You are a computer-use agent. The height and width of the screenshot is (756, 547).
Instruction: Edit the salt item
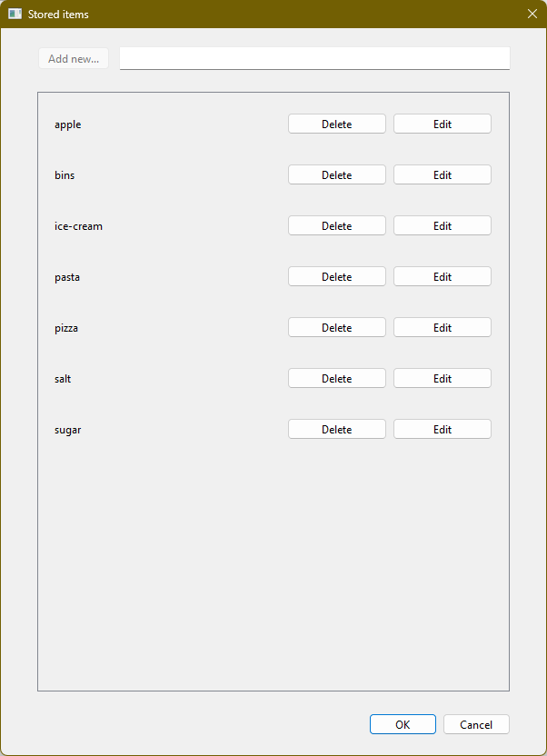click(x=442, y=378)
